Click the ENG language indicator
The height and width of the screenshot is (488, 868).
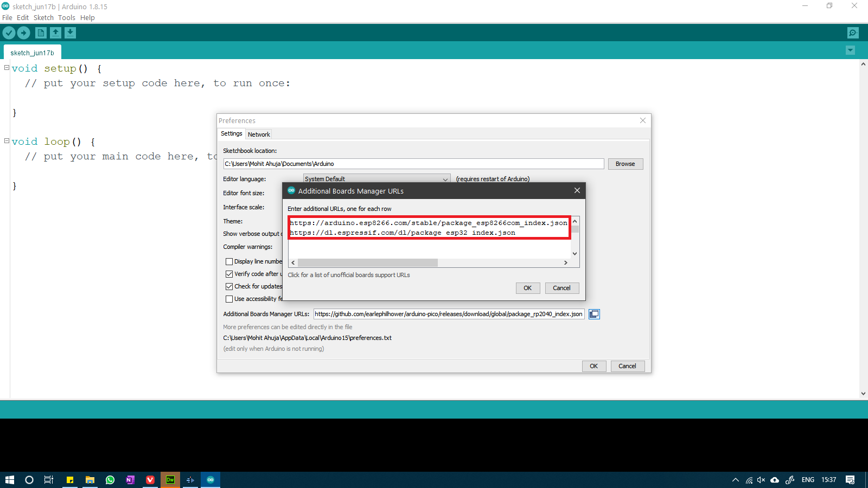click(x=808, y=480)
